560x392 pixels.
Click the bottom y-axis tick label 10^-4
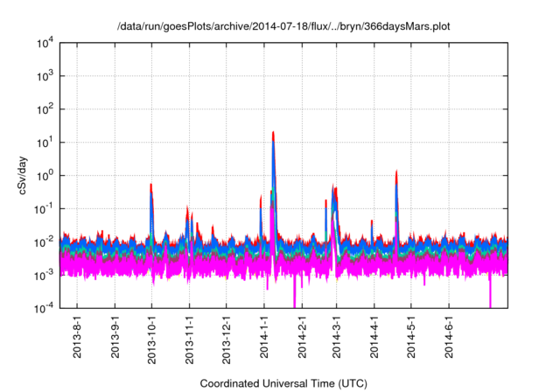(x=49, y=307)
